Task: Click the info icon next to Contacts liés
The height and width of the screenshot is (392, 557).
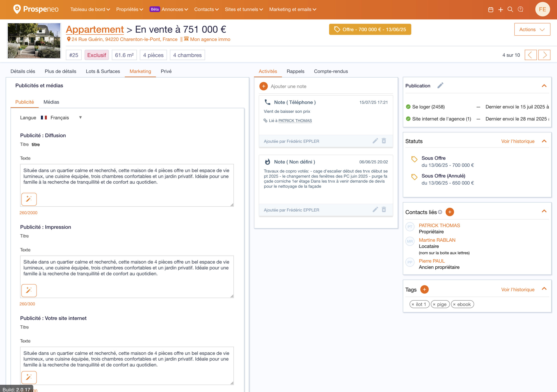Action: [440, 212]
